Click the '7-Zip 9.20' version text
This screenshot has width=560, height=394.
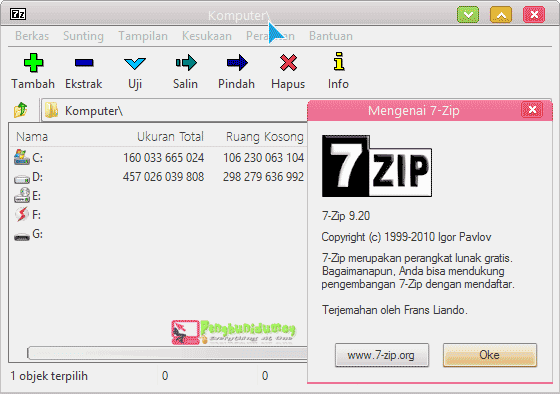[x=346, y=216]
